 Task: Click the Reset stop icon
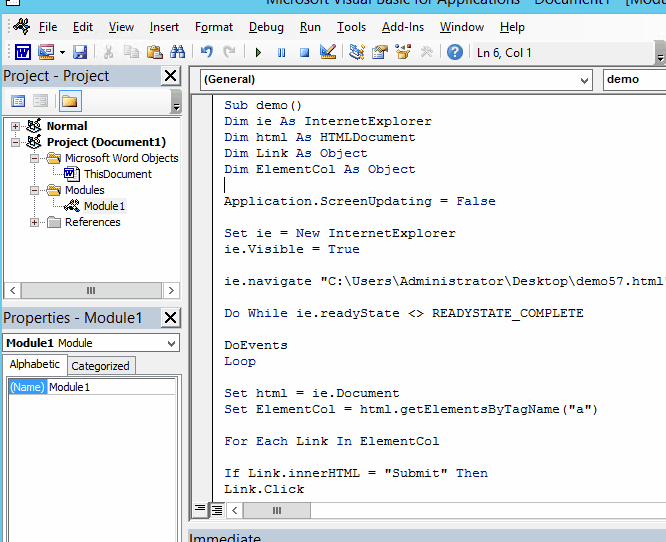click(304, 53)
